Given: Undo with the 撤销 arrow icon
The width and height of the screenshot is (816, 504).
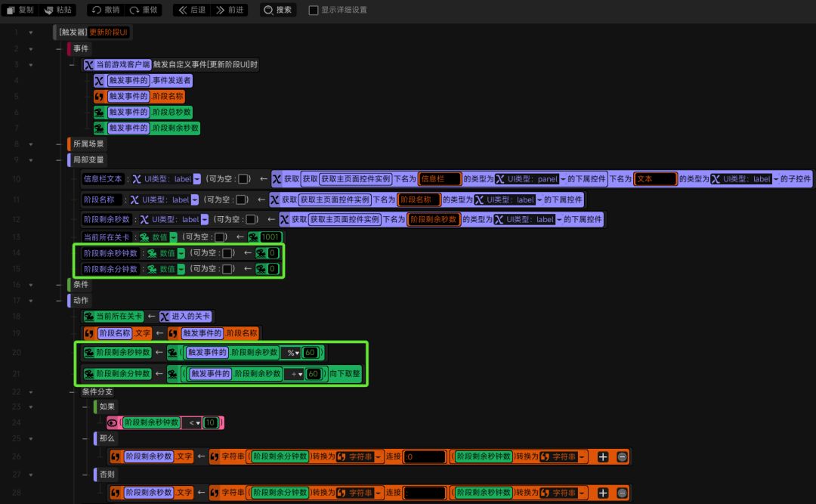Looking at the screenshot, I should (x=96, y=10).
